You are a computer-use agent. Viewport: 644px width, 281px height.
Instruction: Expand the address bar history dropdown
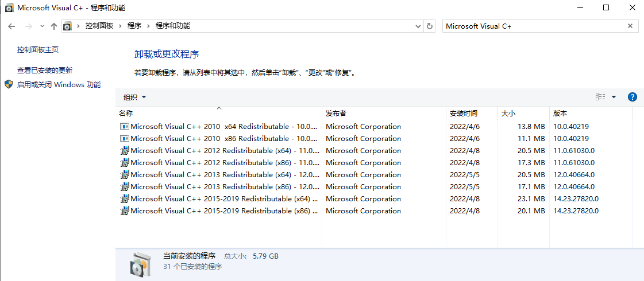click(x=418, y=26)
